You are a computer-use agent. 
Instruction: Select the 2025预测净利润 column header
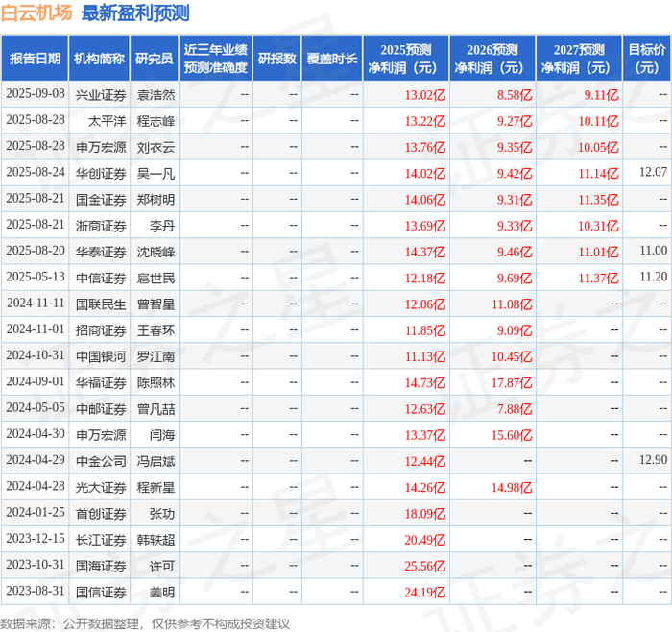coord(406,59)
